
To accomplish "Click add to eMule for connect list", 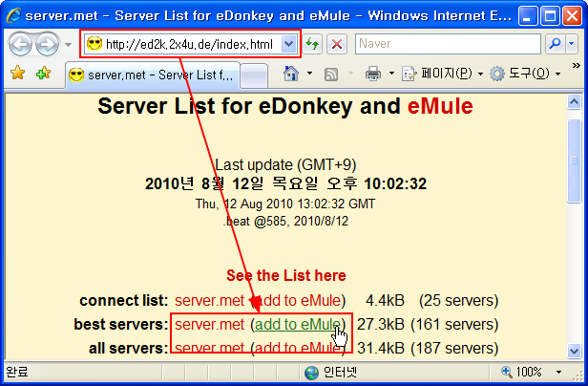I will click(298, 301).
